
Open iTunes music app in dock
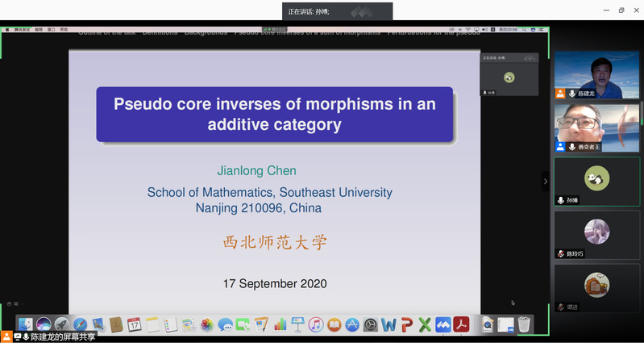pos(316,324)
